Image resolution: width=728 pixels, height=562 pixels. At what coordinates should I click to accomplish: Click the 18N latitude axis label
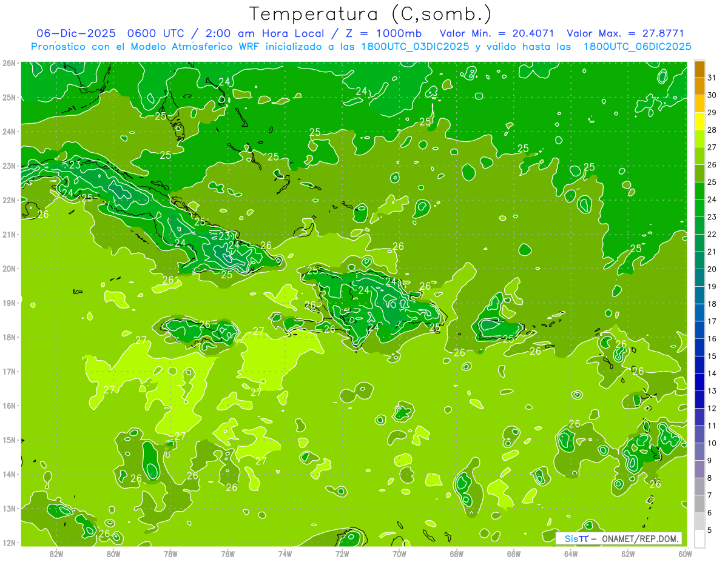tap(8, 337)
